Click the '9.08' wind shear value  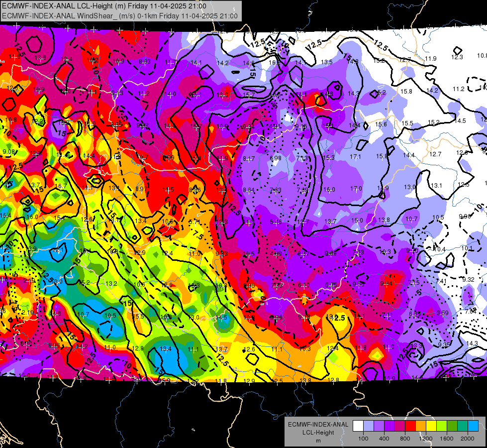click(8, 151)
